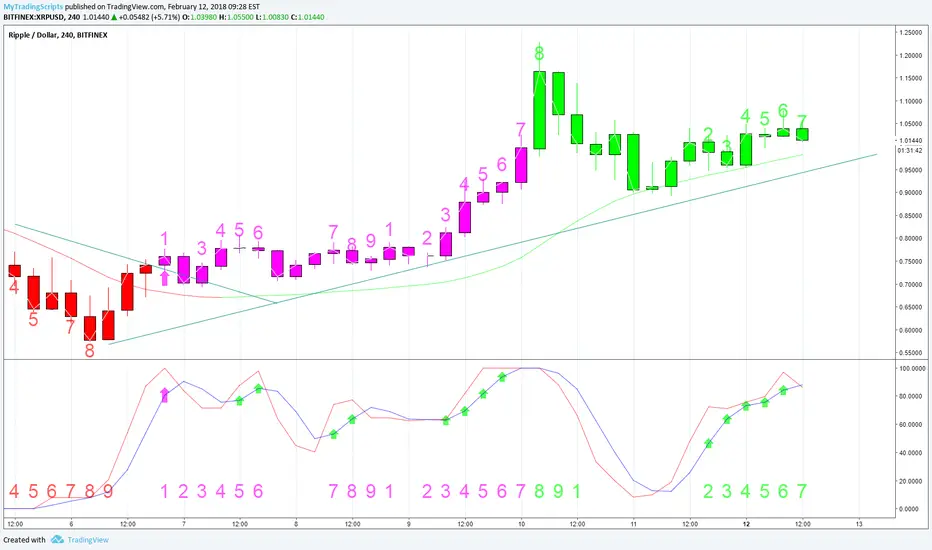
Task: Click the C:1.01440 close value
Action: [307, 17]
